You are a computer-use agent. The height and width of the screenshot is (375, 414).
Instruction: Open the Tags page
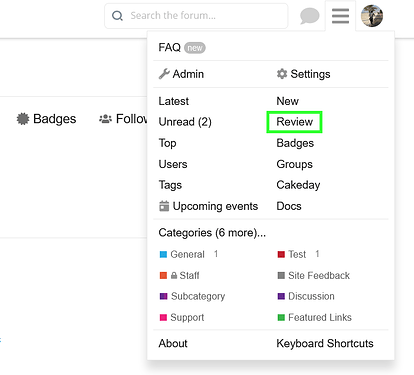(170, 185)
